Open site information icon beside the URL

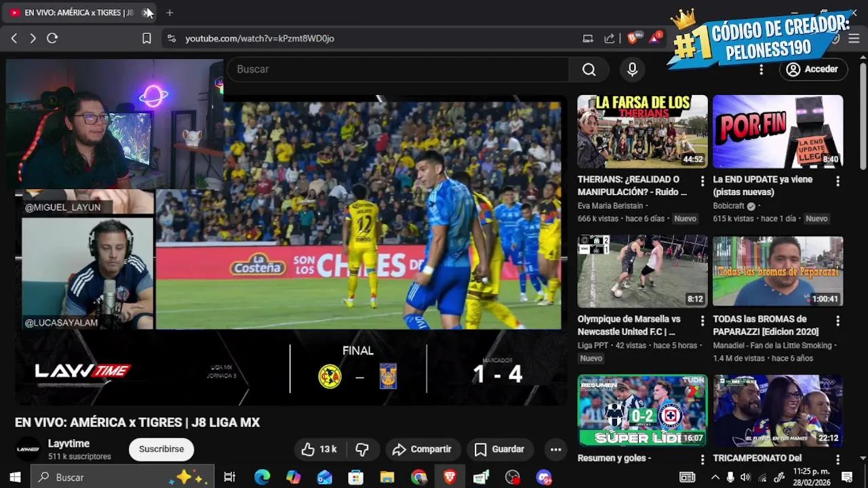pos(172,39)
